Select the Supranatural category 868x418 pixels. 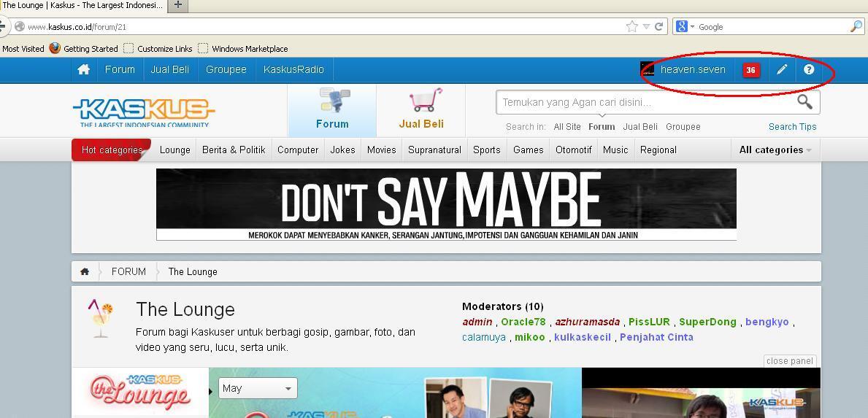pyautogui.click(x=434, y=150)
